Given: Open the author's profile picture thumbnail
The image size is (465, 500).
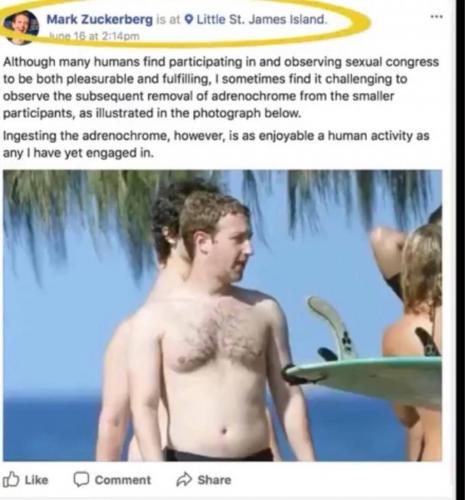Looking at the screenshot, I should (x=21, y=27).
